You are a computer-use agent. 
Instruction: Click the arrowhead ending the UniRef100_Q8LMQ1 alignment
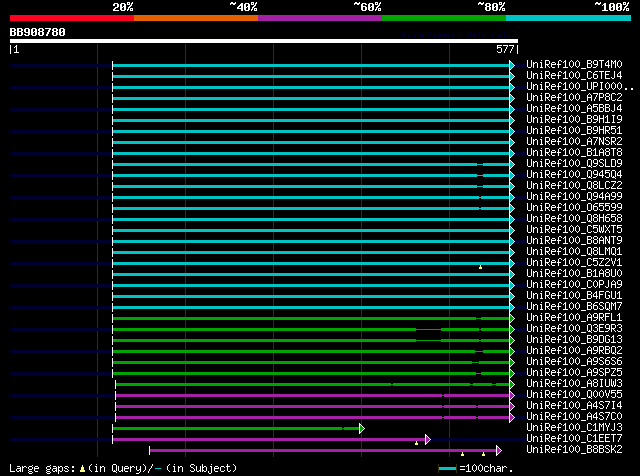coord(512,253)
